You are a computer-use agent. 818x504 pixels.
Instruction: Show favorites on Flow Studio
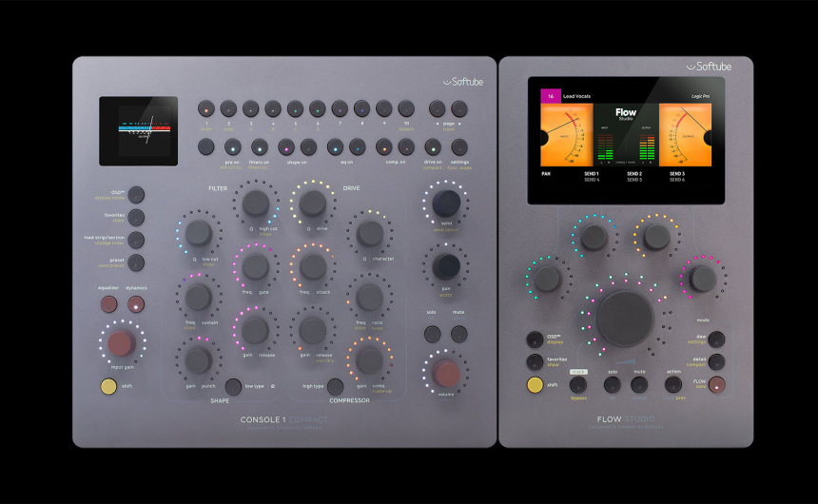pyautogui.click(x=535, y=361)
